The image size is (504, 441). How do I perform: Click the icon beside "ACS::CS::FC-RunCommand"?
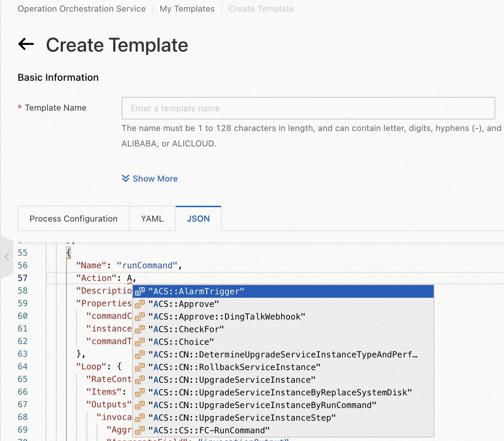tap(140, 430)
